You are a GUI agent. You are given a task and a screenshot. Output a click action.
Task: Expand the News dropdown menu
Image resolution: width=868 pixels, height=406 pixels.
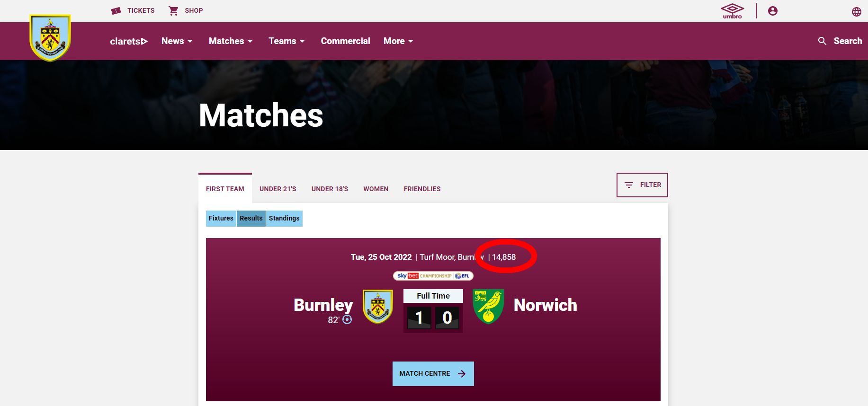(177, 41)
